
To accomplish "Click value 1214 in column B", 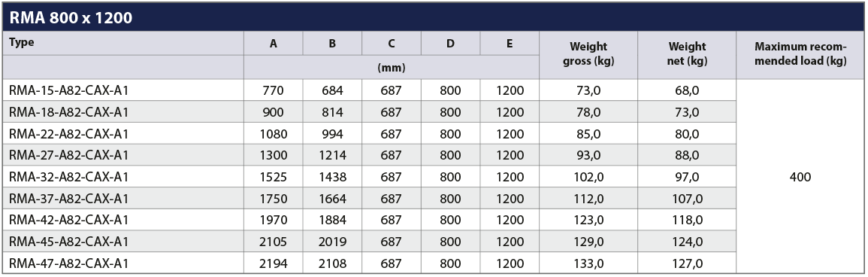I will click(x=332, y=156).
